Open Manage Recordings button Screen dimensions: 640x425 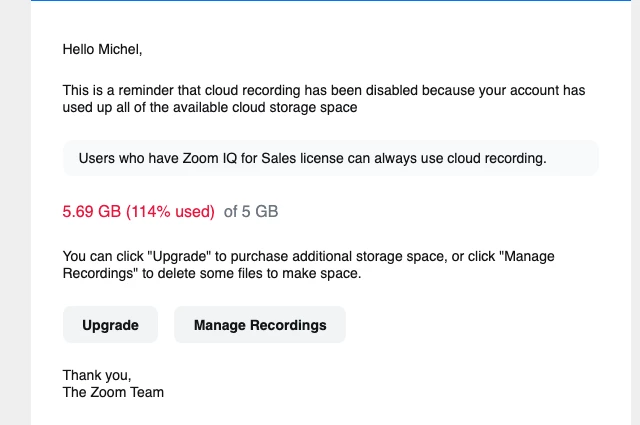tap(260, 325)
